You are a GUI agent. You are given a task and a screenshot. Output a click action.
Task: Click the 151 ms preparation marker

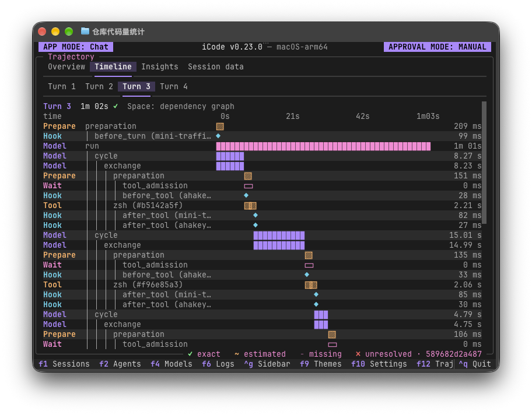click(x=248, y=176)
